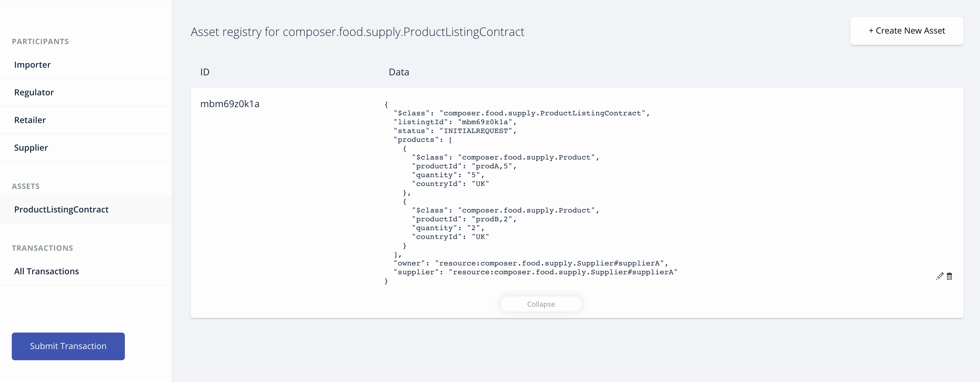The width and height of the screenshot is (980, 382).
Task: Click the INITIALREQUEST status line in JSON
Action: [455, 131]
